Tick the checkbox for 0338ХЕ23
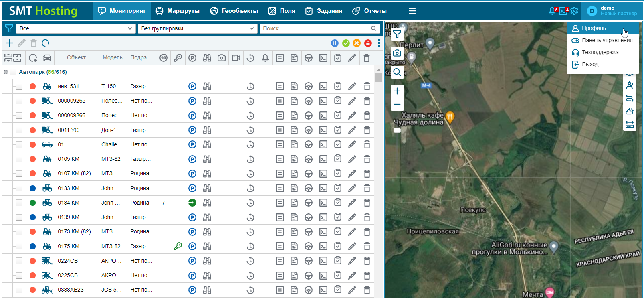Viewport: 644px width, 298px height. [x=19, y=290]
